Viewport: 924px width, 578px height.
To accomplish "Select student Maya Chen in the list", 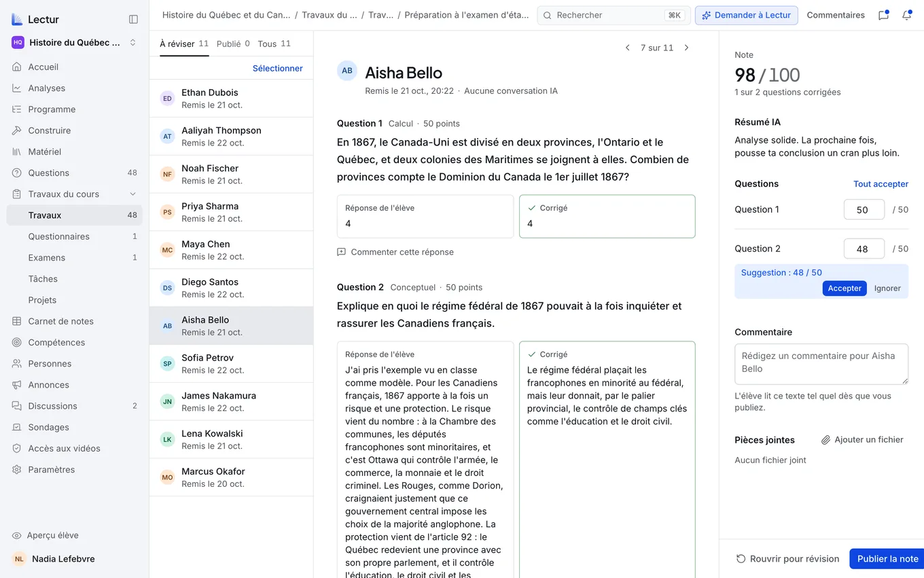I will [x=231, y=250].
